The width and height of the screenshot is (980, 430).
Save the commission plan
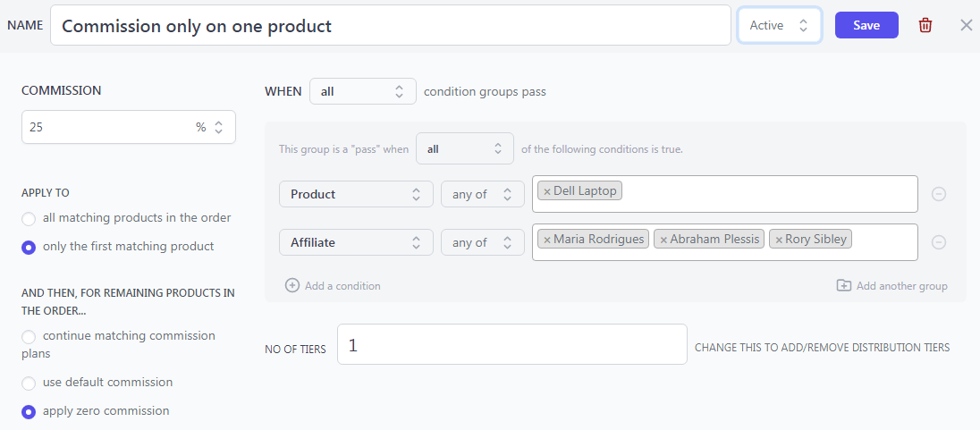[x=866, y=25]
